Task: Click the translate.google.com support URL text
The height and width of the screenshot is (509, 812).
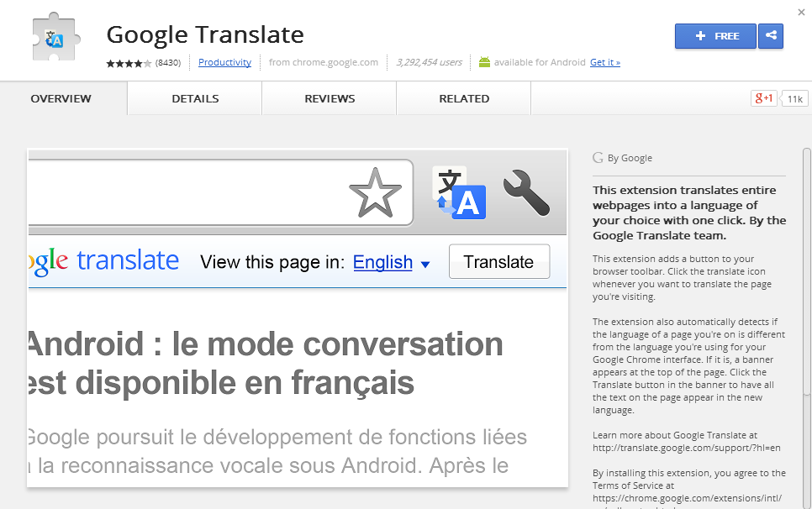Action: point(687,448)
